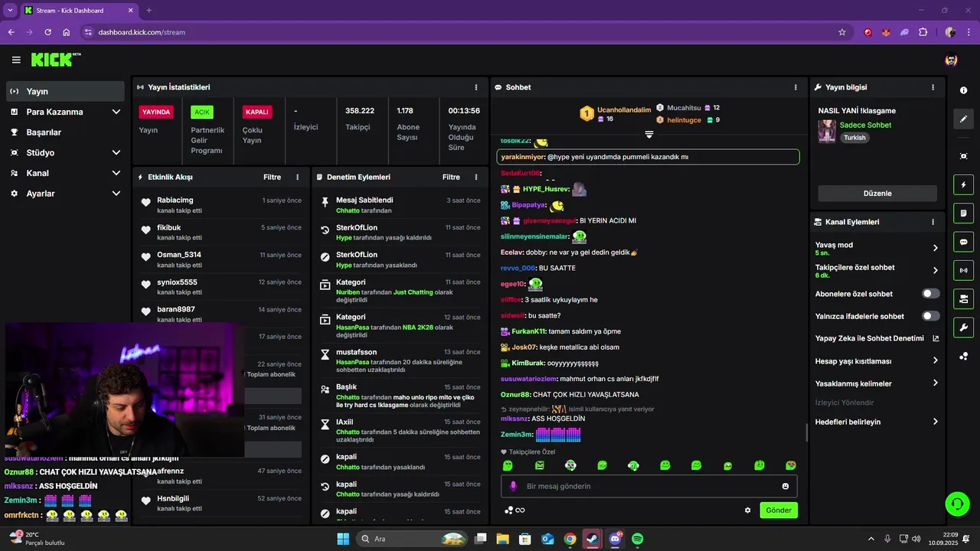Click the pencil edit icon in right sidebar
This screenshot has width=980, height=551.
click(963, 119)
